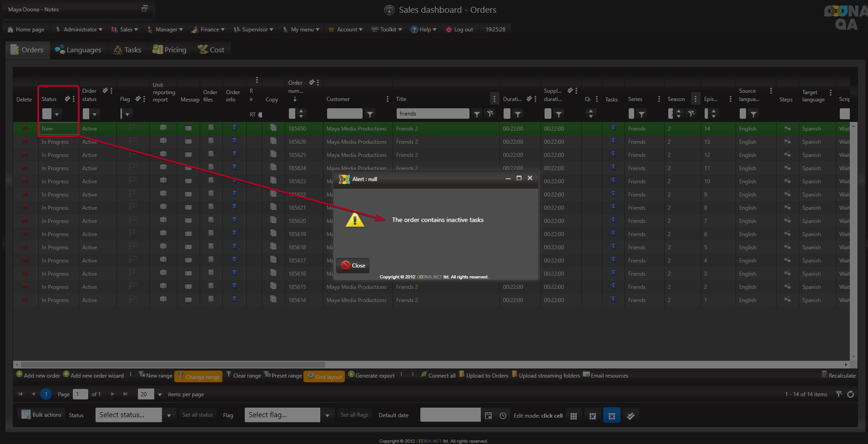Switch to the Languages tab
The height and width of the screenshot is (444, 868).
coord(78,50)
